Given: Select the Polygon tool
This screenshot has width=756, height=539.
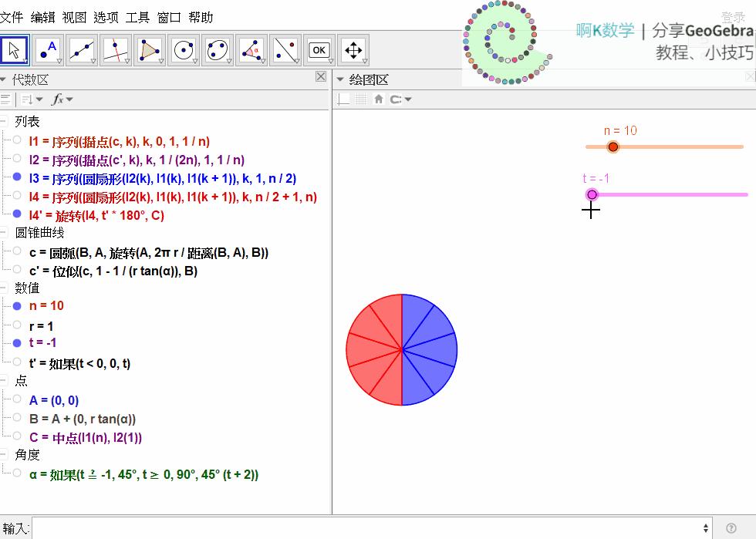Looking at the screenshot, I should click(x=150, y=50).
